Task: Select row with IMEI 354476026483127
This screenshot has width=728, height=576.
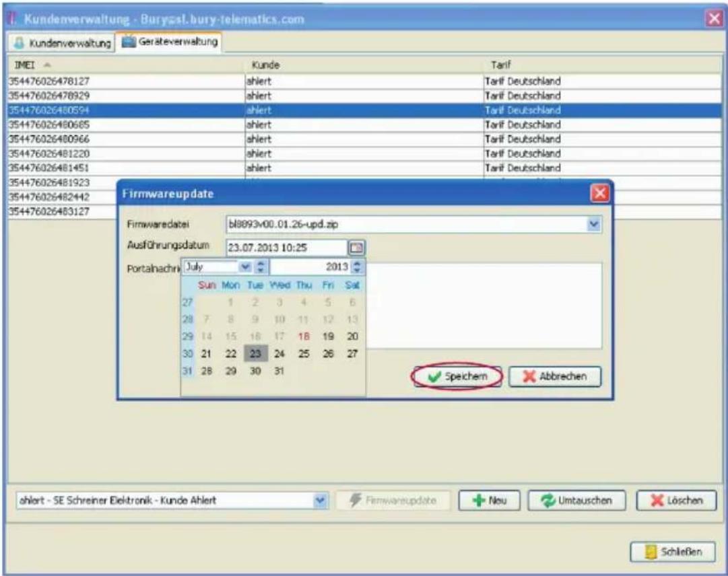Action: point(62,211)
